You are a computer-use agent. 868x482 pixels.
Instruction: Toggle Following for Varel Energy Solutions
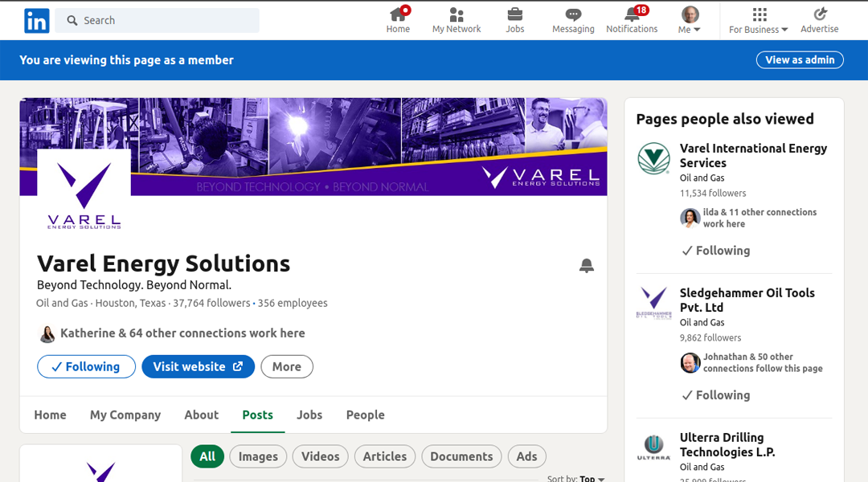click(86, 366)
